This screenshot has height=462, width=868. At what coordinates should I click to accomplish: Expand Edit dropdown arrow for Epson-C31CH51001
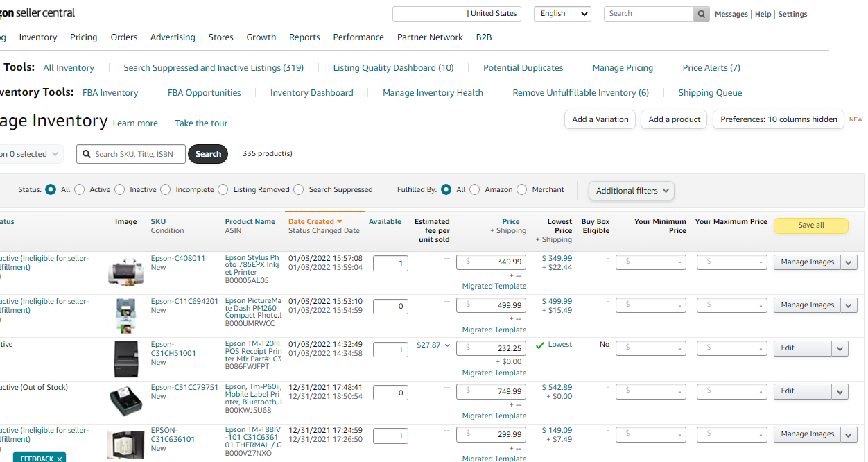pyautogui.click(x=840, y=348)
